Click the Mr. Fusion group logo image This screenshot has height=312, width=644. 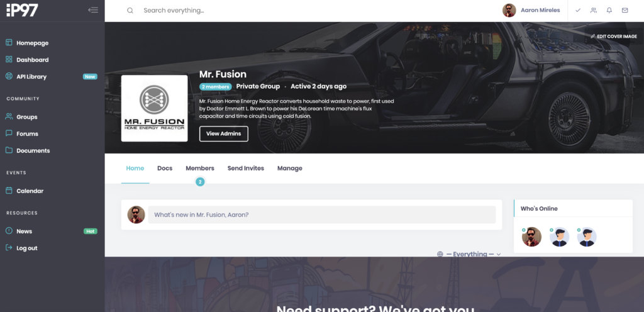[155, 108]
